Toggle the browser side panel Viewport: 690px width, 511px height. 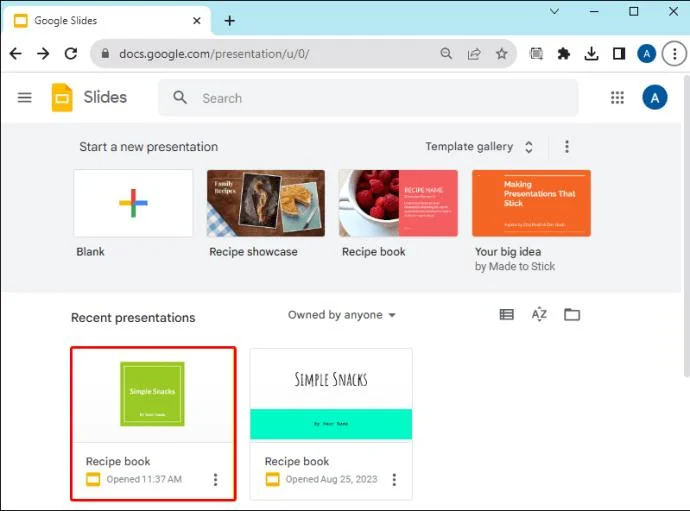(619, 54)
